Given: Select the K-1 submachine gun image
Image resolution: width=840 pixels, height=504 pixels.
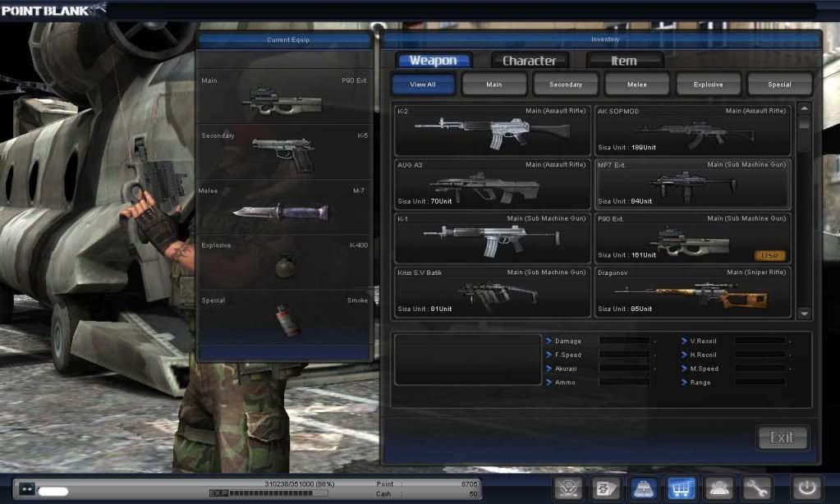Looking at the screenshot, I should click(x=492, y=240).
